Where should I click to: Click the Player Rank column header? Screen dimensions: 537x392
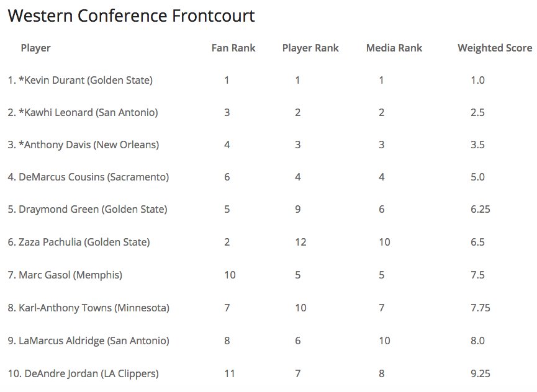pos(310,48)
